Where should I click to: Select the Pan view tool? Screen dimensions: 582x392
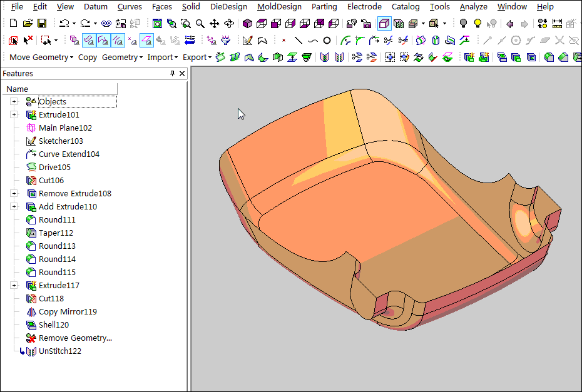click(215, 24)
